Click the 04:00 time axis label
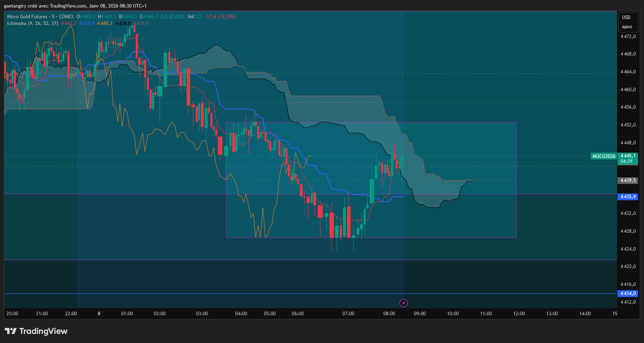The image size is (644, 343). click(x=241, y=314)
